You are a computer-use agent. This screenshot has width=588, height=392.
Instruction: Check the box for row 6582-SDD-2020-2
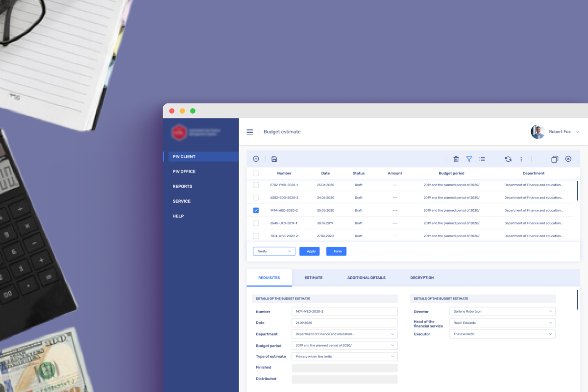[256, 197]
